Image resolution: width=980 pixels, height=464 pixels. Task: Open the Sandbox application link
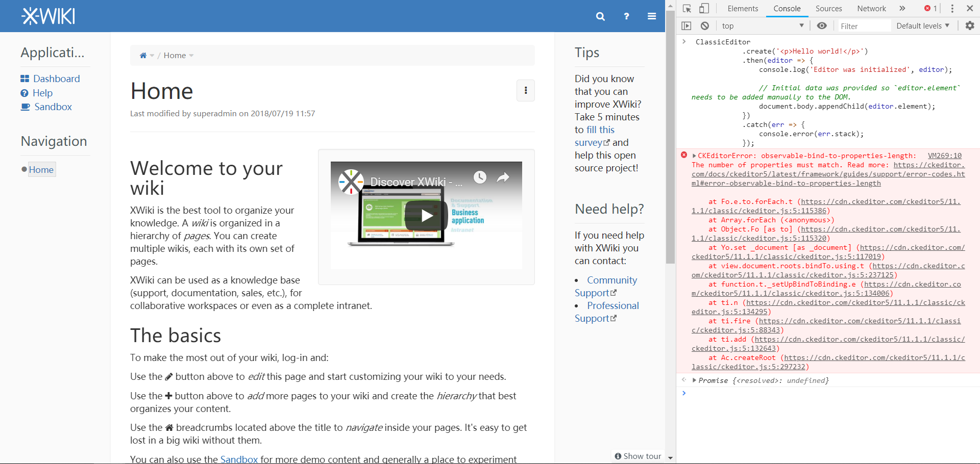[x=53, y=107]
